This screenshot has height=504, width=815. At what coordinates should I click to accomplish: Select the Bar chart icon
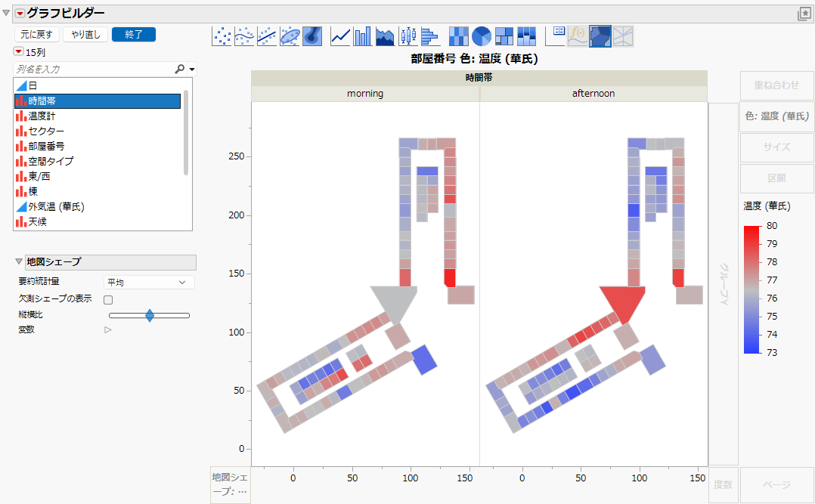(363, 36)
